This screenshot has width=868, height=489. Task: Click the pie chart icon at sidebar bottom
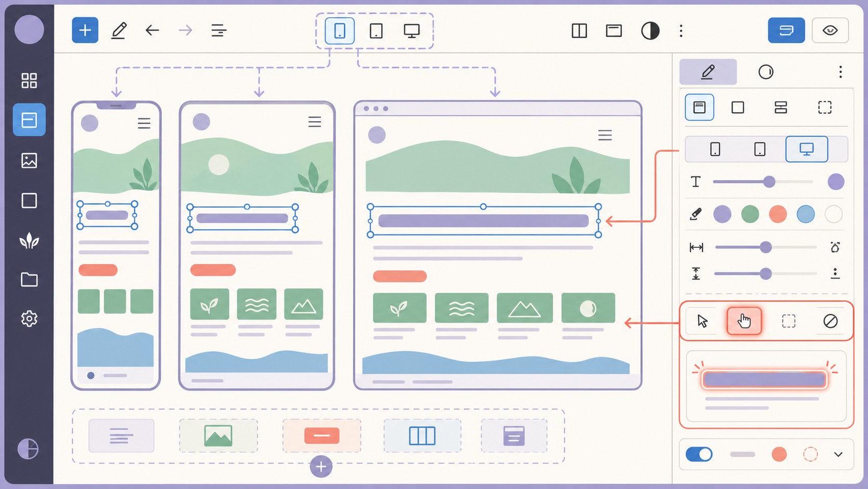point(28,449)
